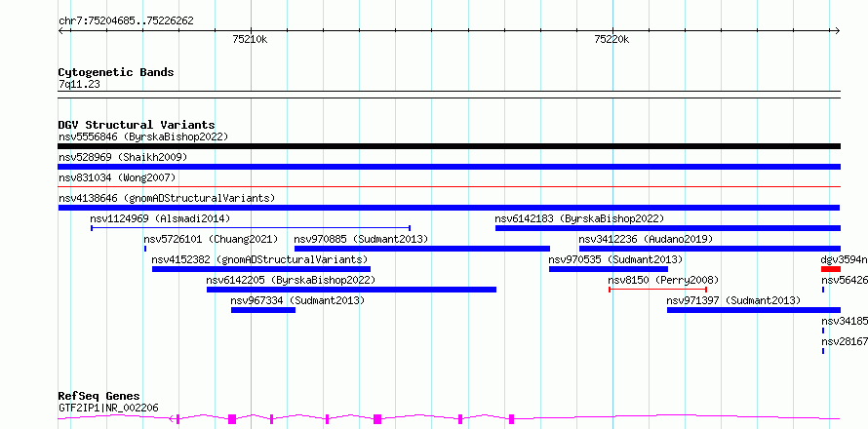Open the nsv6142205 (ByrskaBishop2022) label
The image size is (868, 429).
[291, 280]
